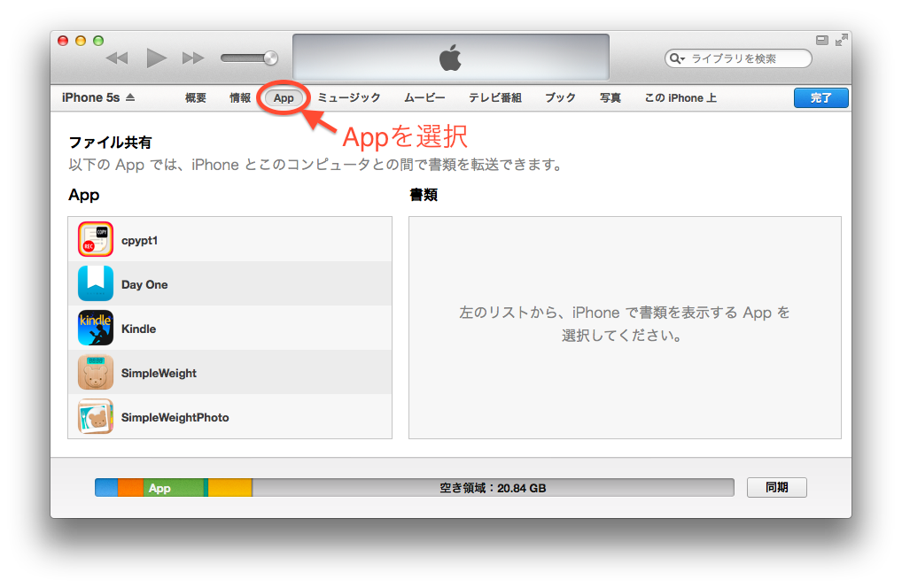Viewport: 902px width, 588px height.
Task: Open search options magnifier dropdown
Action: click(678, 59)
